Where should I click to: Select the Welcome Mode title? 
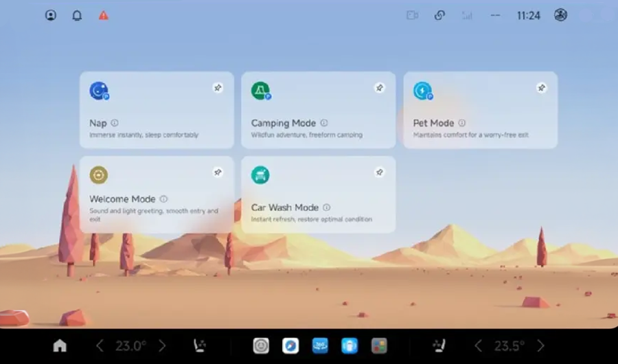(122, 199)
